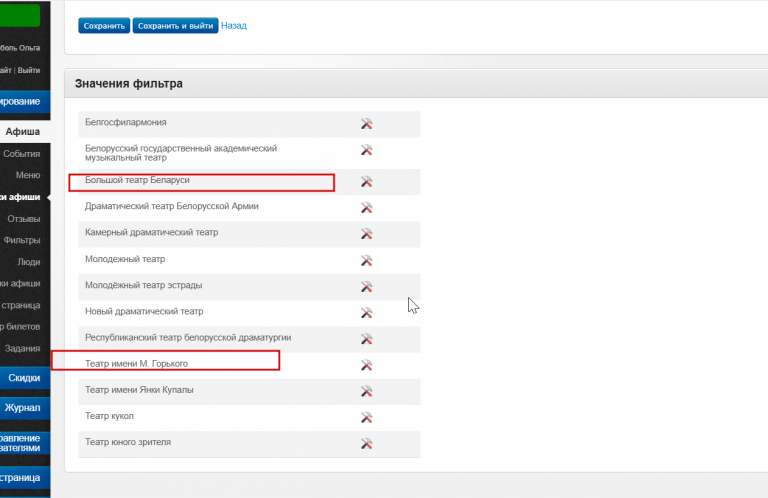Open Отзывы in the sidebar
The width and height of the screenshot is (768, 498).
pos(24,219)
